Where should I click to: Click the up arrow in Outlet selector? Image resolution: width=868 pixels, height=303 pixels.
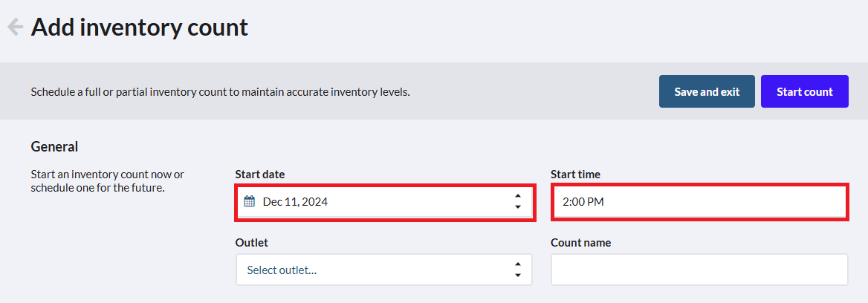click(x=517, y=264)
